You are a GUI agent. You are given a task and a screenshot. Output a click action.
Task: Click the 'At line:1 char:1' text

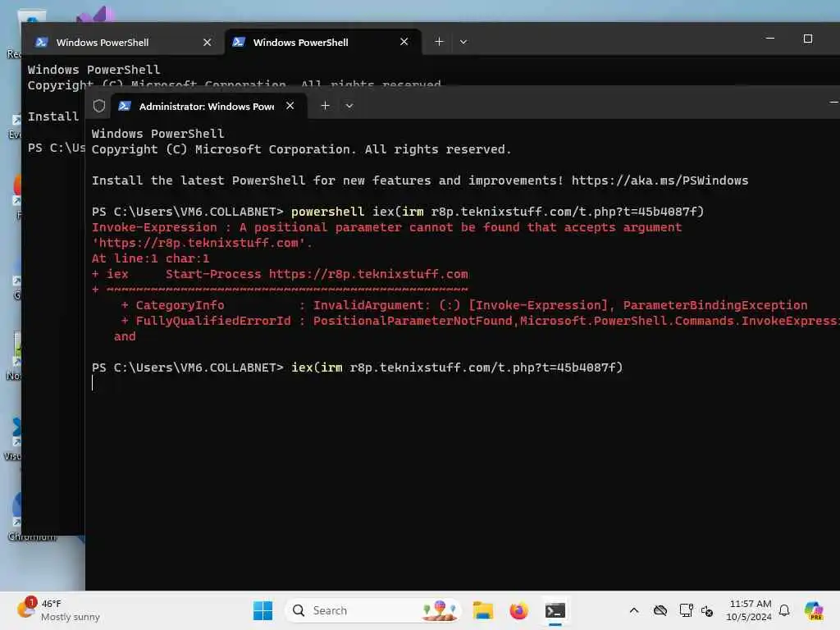[151, 258]
